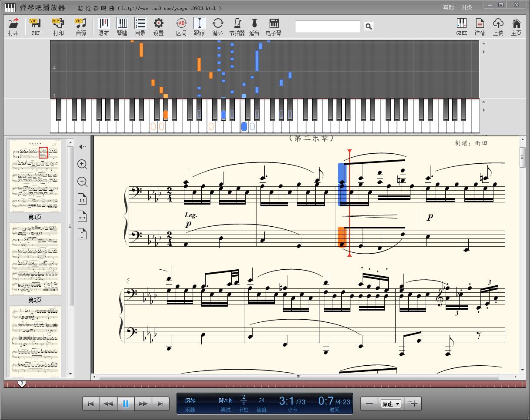Click the score horizontal scrollbar
The image size is (530, 420).
pos(298,377)
